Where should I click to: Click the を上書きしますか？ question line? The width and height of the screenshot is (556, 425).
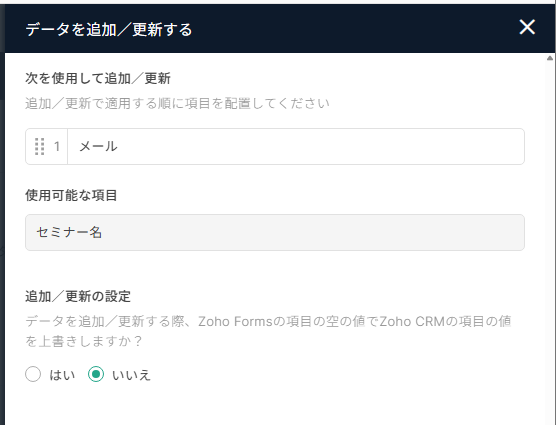tap(84, 341)
